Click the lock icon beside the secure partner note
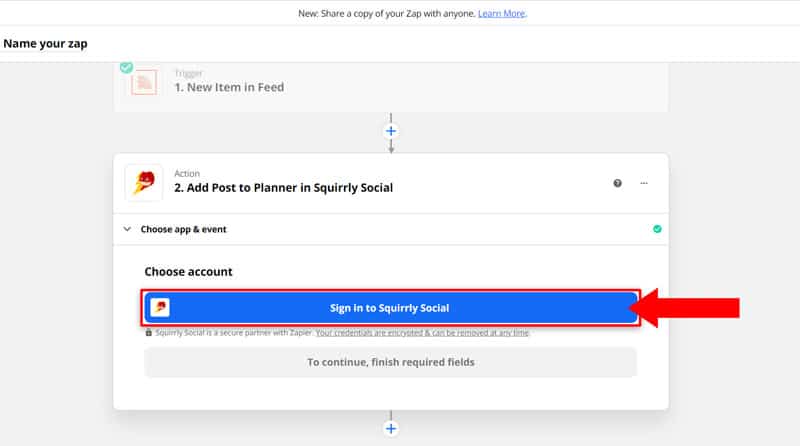Image resolution: width=800 pixels, height=446 pixels. [x=148, y=333]
